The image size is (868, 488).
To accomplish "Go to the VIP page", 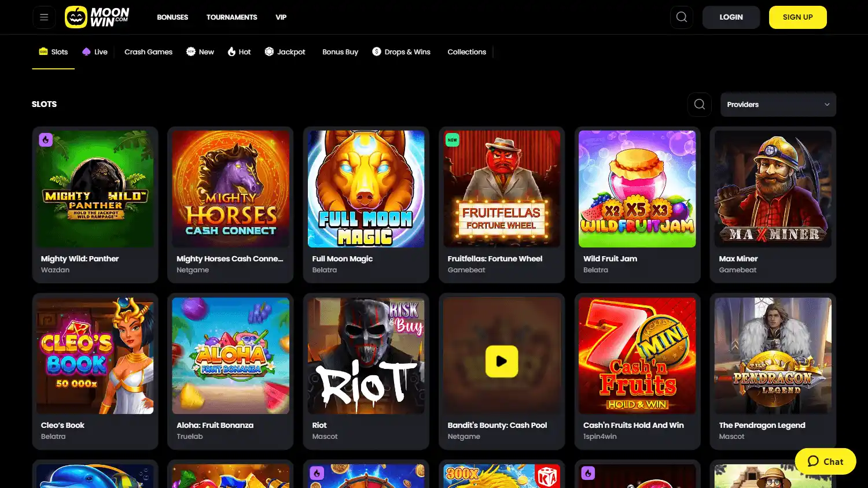I will tap(281, 17).
